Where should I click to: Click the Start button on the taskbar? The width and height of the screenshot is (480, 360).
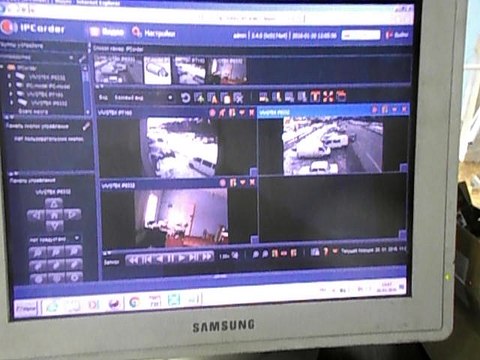(26, 309)
